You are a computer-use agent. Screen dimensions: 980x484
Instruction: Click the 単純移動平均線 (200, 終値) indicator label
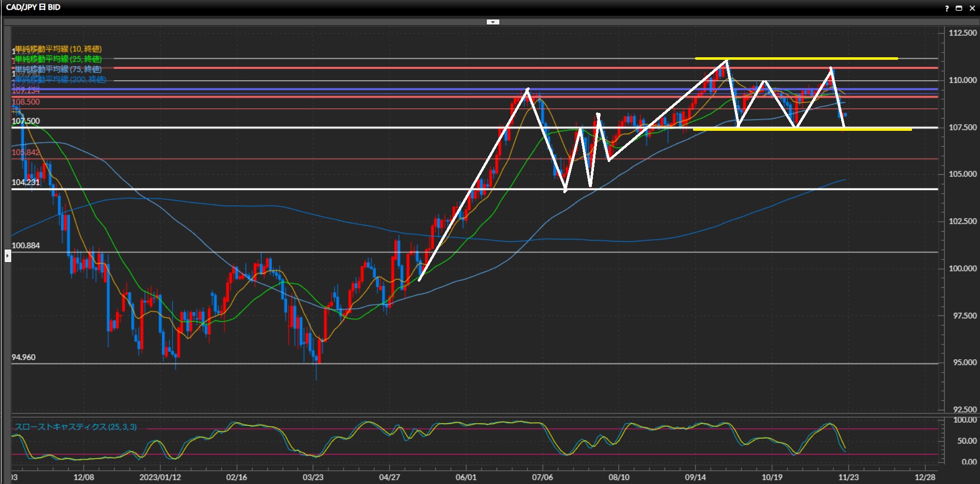coord(60,80)
